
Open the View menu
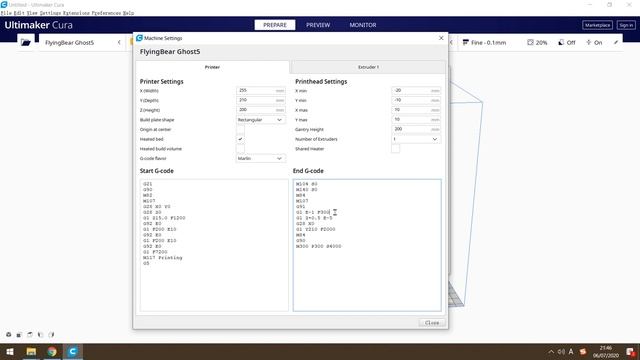click(32, 13)
